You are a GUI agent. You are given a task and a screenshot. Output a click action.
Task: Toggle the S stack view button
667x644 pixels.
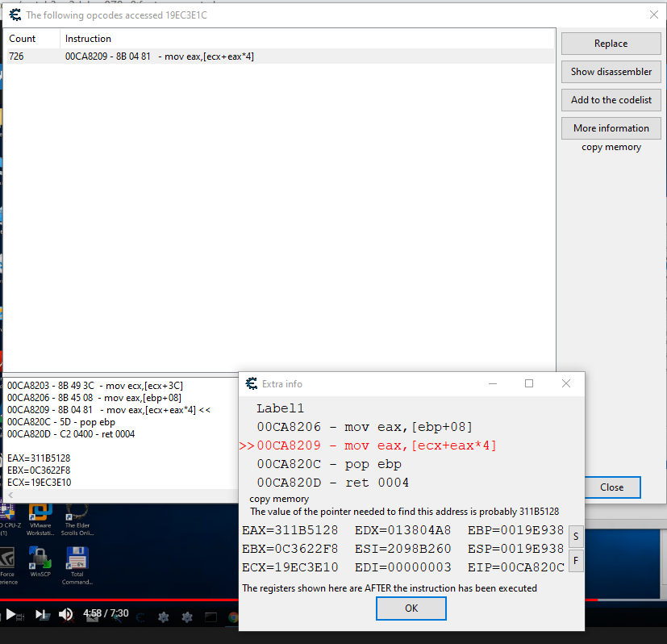point(575,536)
